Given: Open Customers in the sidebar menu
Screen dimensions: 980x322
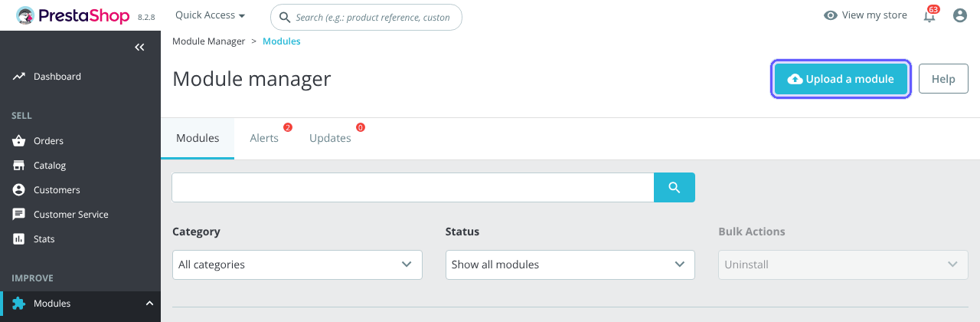Looking at the screenshot, I should [x=57, y=190].
